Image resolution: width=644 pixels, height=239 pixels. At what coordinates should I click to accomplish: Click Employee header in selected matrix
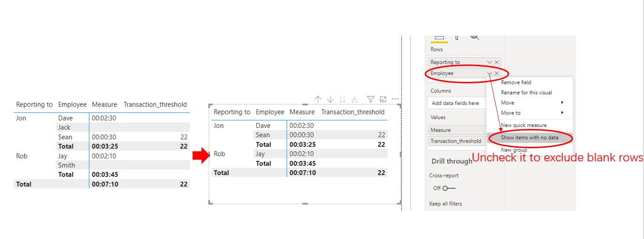(x=270, y=112)
